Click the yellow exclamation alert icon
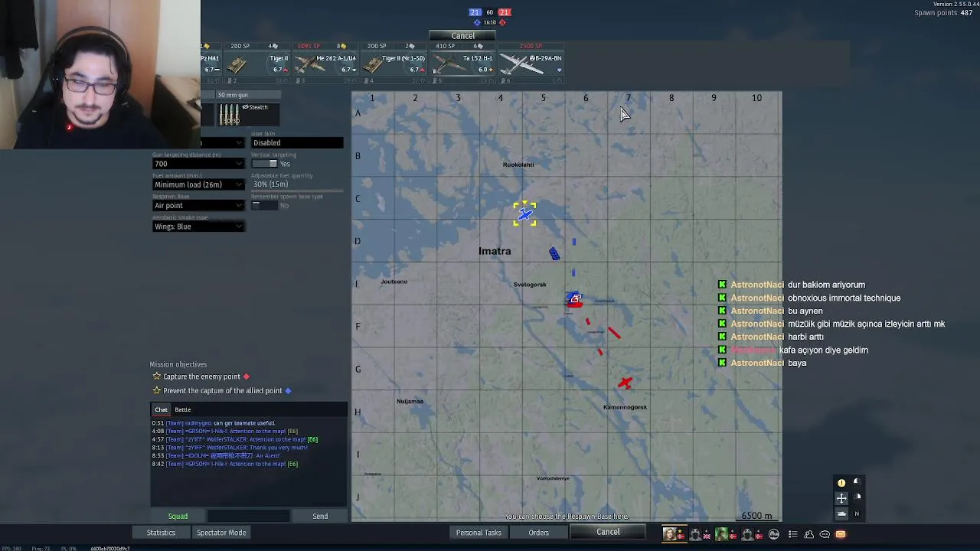This screenshot has height=551, width=980. click(x=841, y=483)
